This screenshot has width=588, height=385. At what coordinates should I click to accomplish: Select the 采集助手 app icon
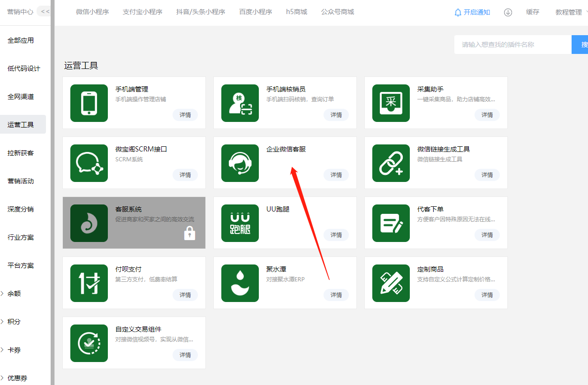coord(391,103)
